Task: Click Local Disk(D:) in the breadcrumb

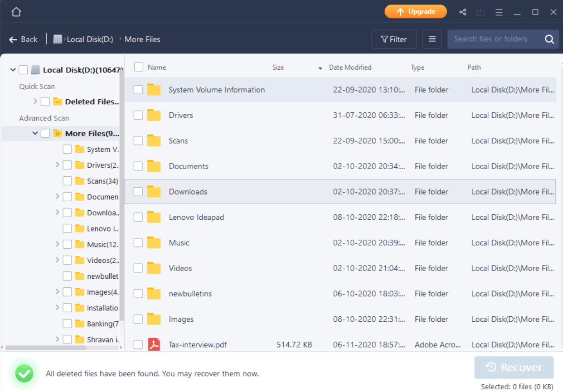Action: point(90,39)
